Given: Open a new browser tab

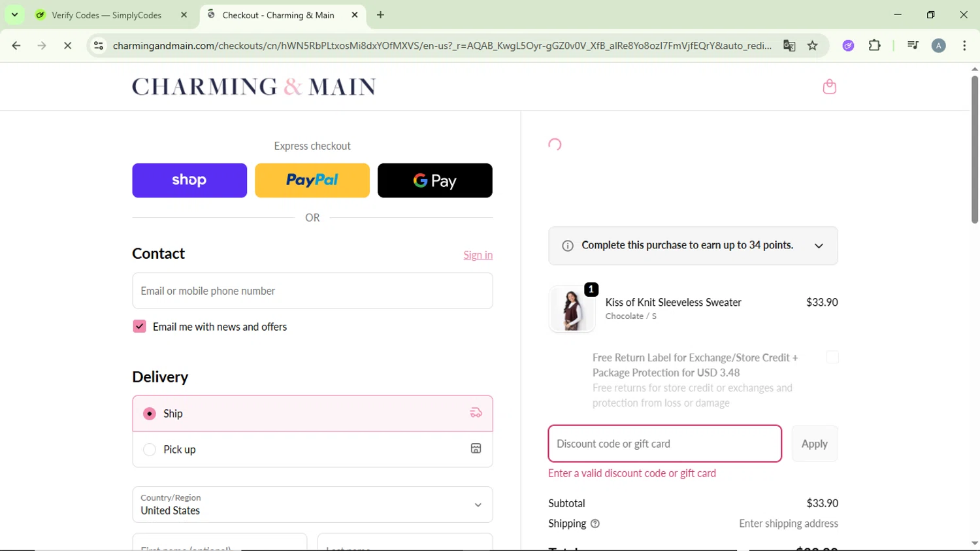Looking at the screenshot, I should [381, 15].
